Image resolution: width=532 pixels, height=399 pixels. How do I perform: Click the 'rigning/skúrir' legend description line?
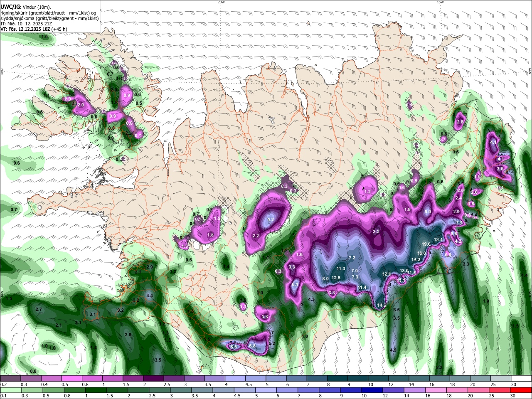48,13
